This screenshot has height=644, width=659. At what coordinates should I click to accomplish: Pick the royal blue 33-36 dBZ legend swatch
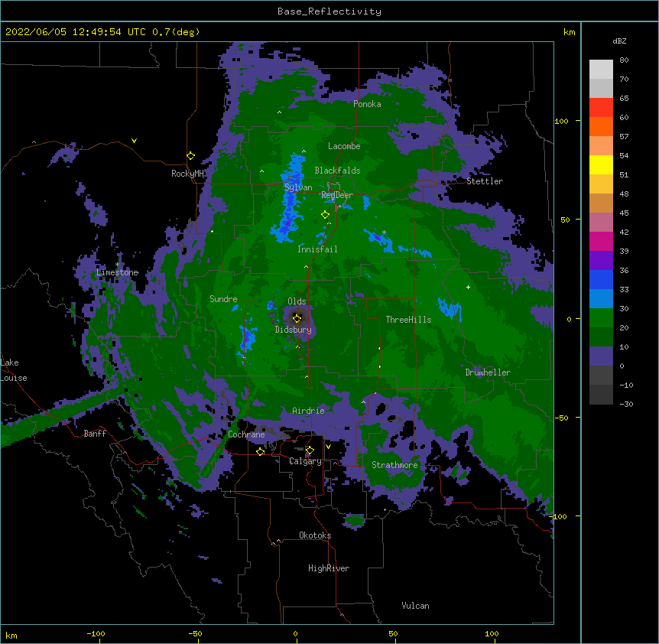601,279
